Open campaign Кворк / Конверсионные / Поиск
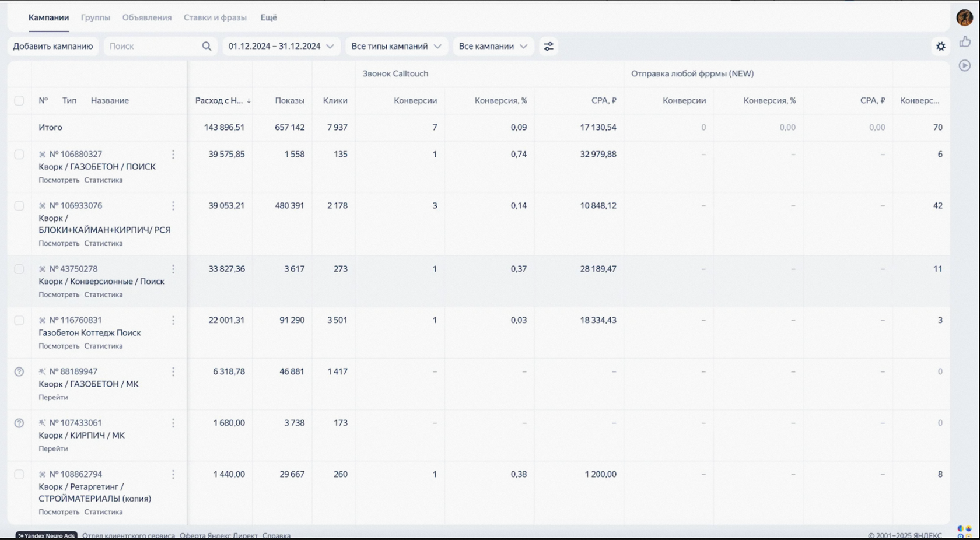The width and height of the screenshot is (980, 540). [101, 282]
